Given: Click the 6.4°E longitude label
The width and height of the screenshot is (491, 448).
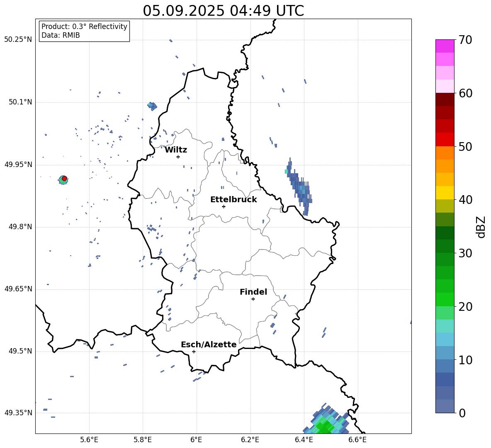Looking at the screenshot, I should pyautogui.click(x=304, y=440).
